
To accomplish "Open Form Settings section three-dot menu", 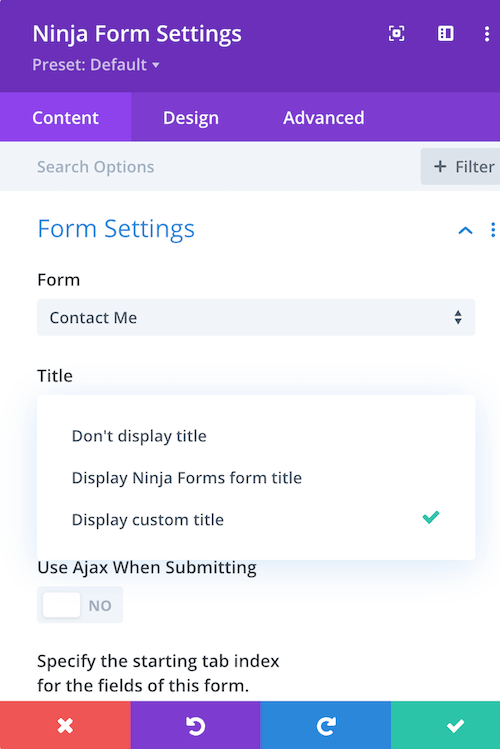I will 493,230.
